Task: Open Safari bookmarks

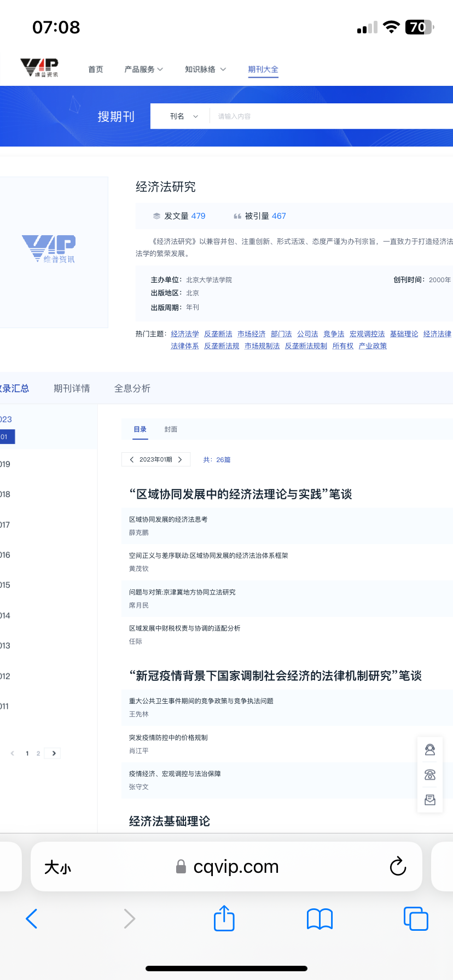Action: click(320, 919)
